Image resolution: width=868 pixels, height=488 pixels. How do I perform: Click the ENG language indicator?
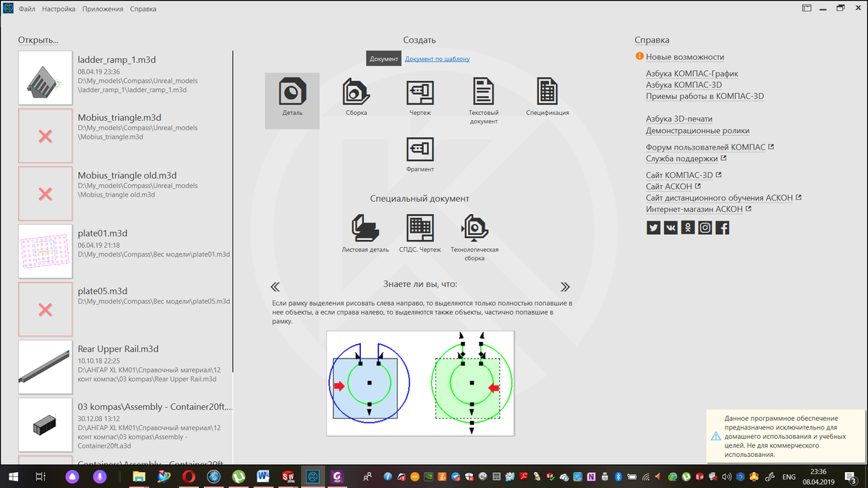(x=791, y=477)
